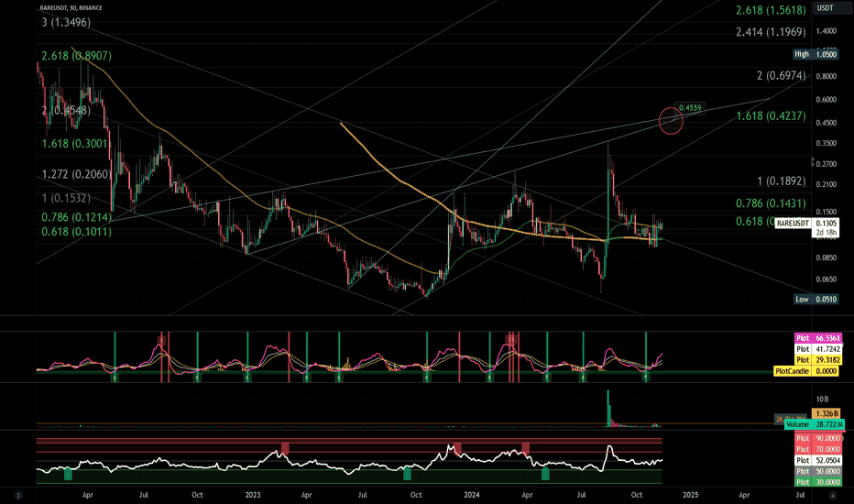Click the 10 B volume axis tick
Viewport: 854px width, 504px height.
pos(822,400)
